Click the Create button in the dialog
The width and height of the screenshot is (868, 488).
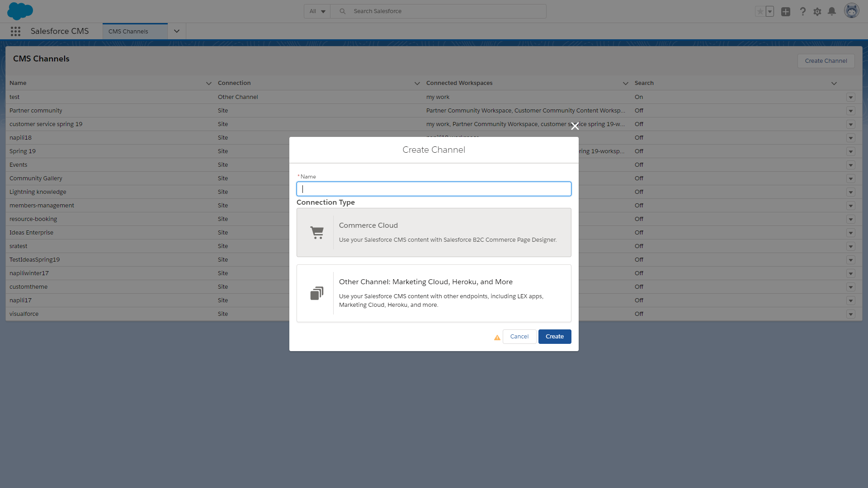pyautogui.click(x=555, y=336)
